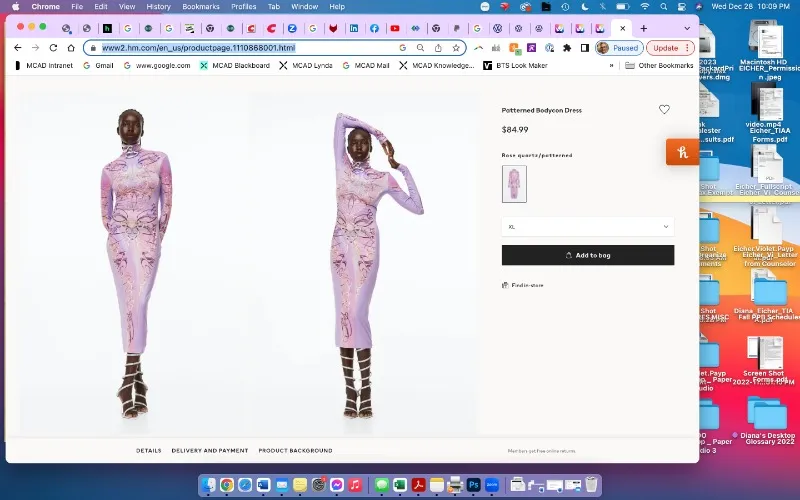
Task: Open MCAD Blackboard bookmark
Action: (235, 65)
